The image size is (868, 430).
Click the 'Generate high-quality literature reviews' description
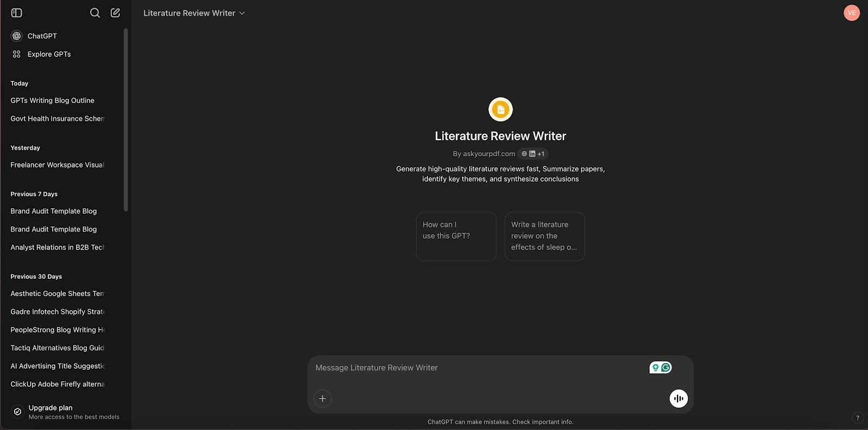pyautogui.click(x=500, y=174)
